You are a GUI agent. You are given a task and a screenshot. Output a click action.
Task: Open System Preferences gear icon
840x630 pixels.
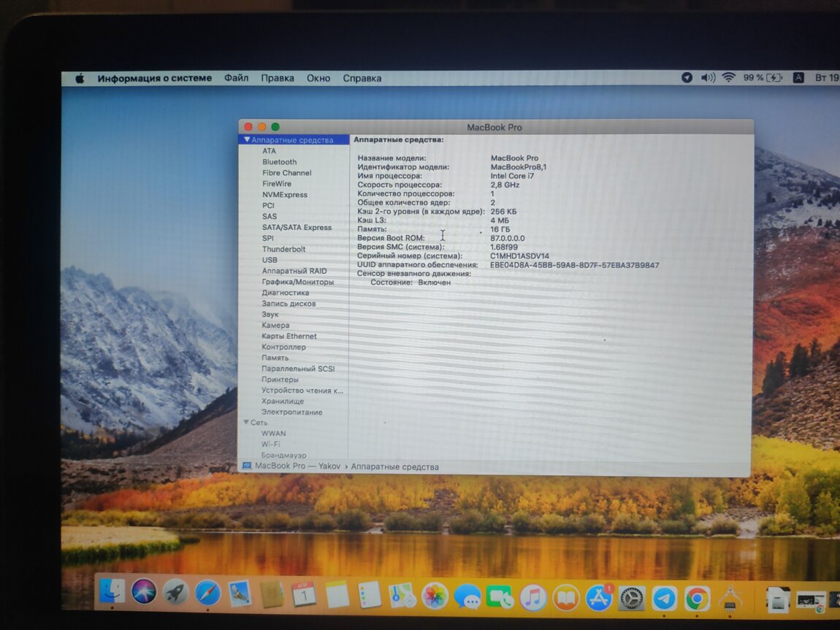point(632,599)
